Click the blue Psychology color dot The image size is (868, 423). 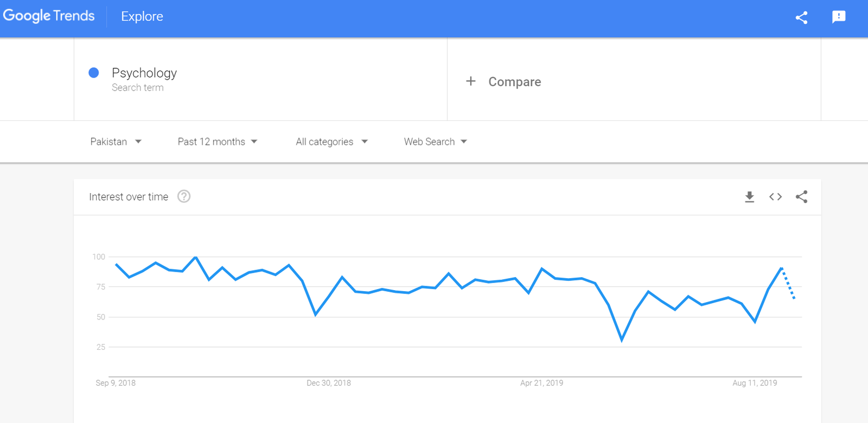pyautogui.click(x=94, y=73)
